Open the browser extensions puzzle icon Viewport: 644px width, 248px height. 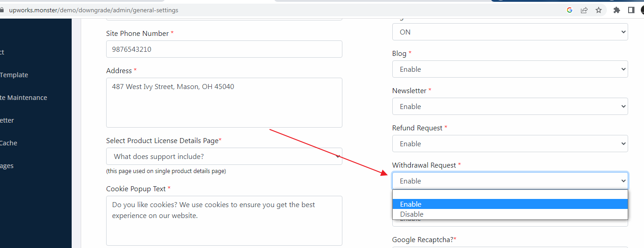click(616, 10)
